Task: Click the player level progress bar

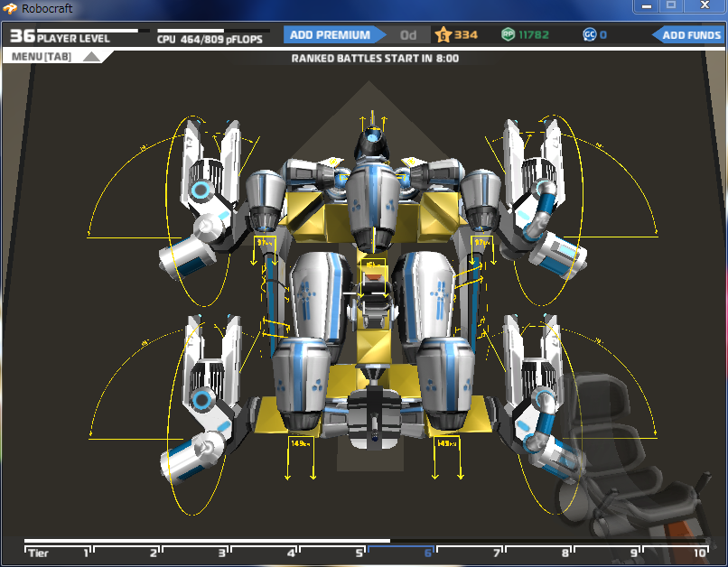Action: [93, 31]
